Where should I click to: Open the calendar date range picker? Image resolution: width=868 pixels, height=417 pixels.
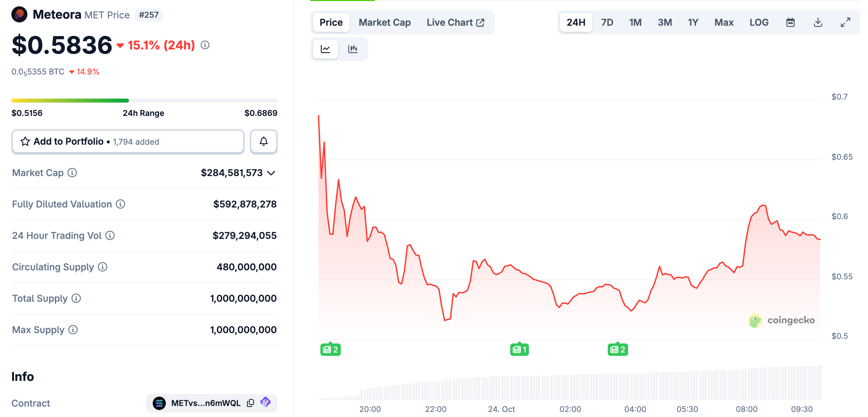point(790,23)
